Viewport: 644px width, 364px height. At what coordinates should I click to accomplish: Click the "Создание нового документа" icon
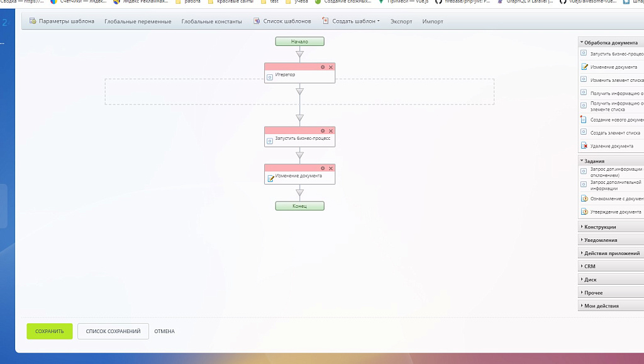(x=584, y=120)
